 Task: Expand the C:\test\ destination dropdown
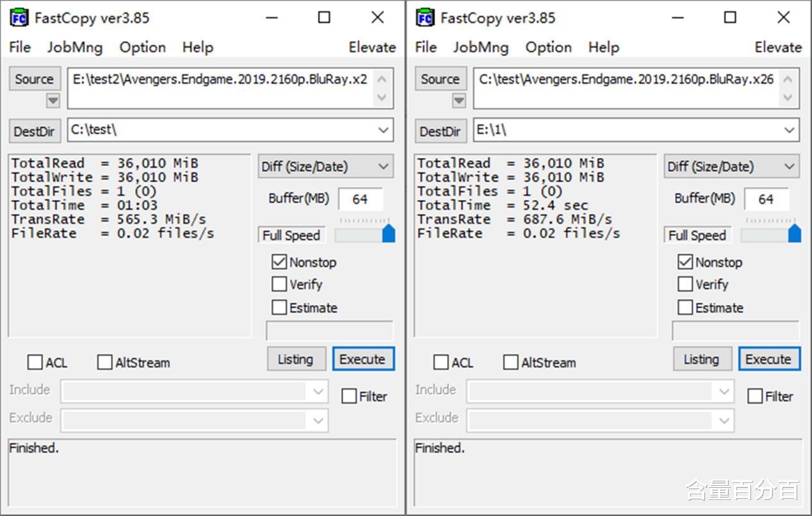383,130
